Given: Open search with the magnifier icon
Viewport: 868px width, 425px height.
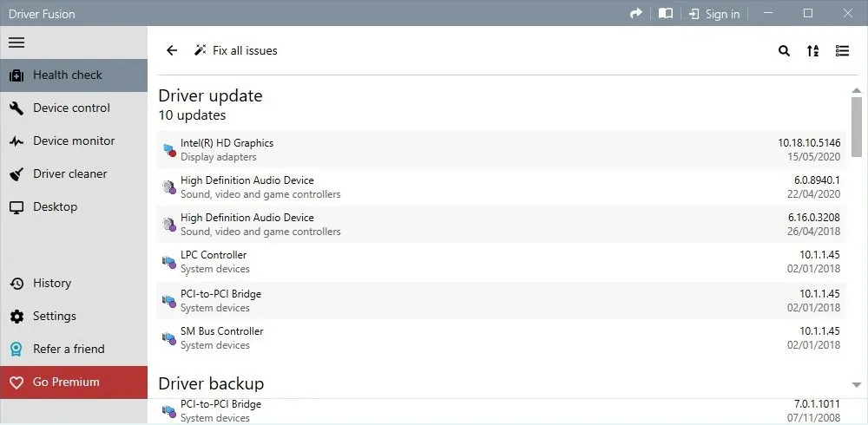Looking at the screenshot, I should click(784, 51).
